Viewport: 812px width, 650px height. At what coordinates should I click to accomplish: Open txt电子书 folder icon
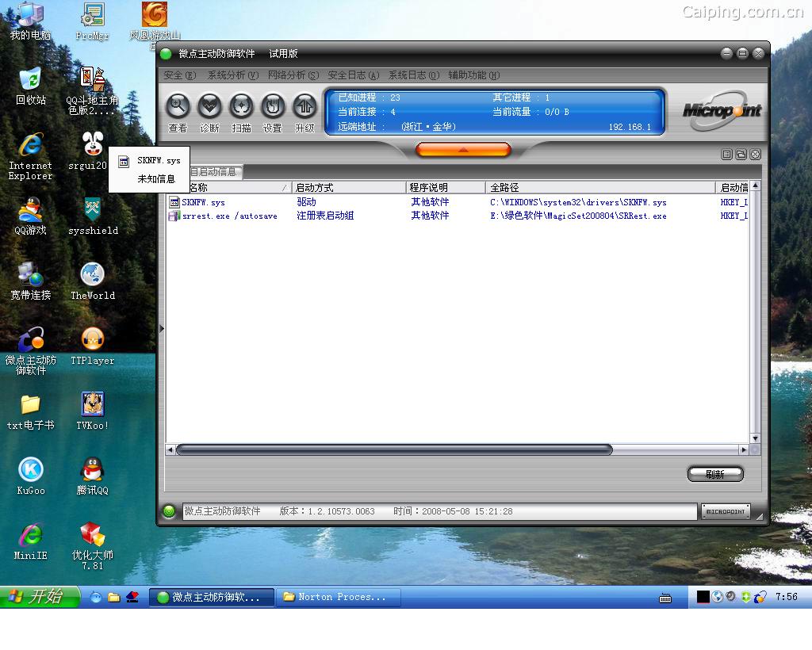pyautogui.click(x=31, y=412)
